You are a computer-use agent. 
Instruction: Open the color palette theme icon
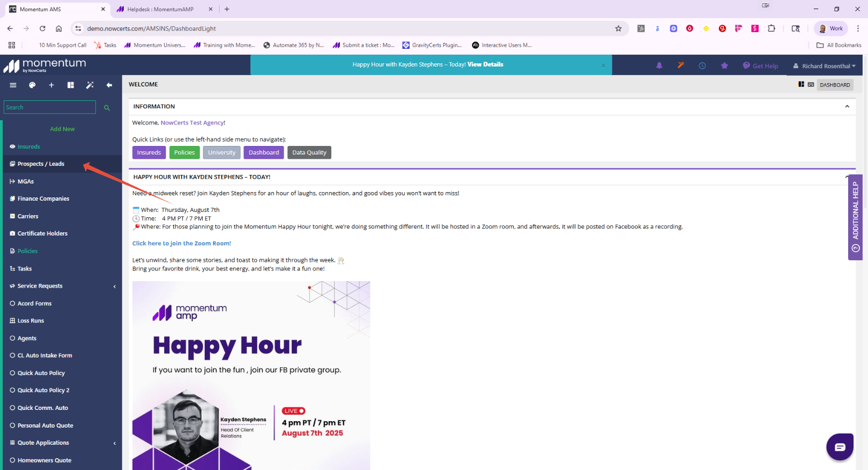[x=32, y=85]
